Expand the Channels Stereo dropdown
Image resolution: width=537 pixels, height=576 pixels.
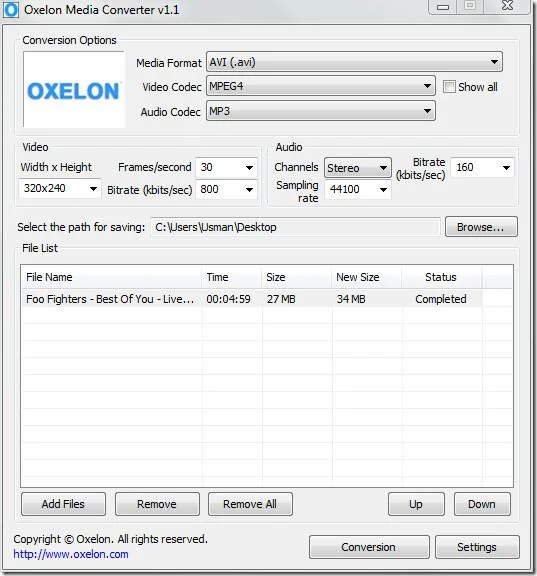358,168
